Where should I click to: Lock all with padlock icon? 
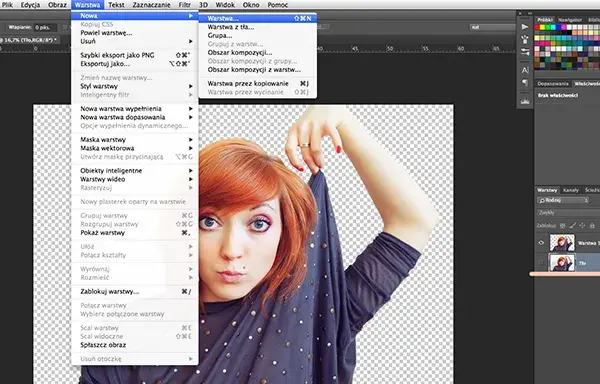592,226
